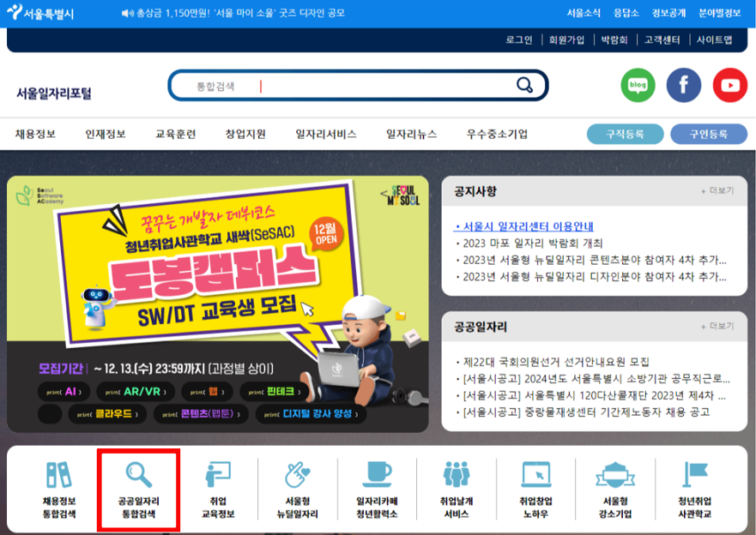The width and height of the screenshot is (756, 535).
Task: Open 응답소 in the top bar
Action: pyautogui.click(x=626, y=13)
